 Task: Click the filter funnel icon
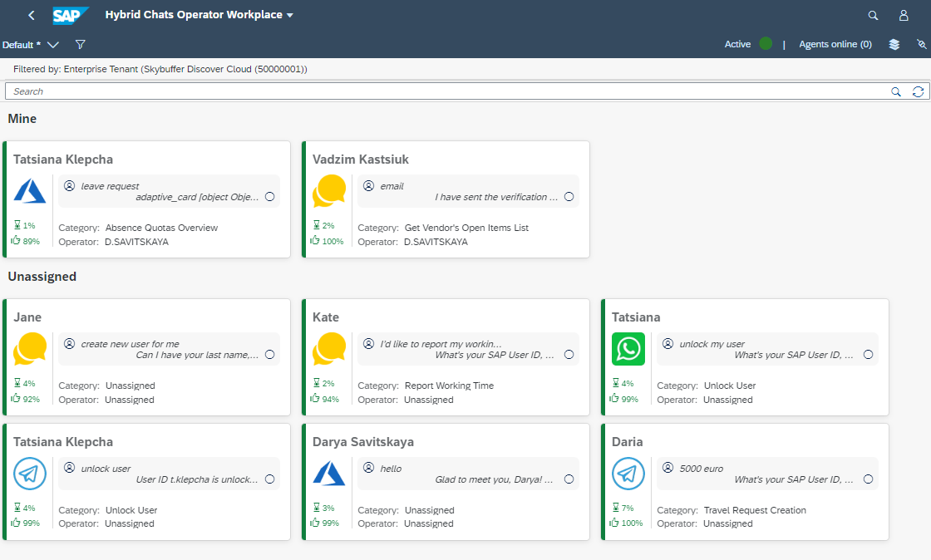pos(81,44)
